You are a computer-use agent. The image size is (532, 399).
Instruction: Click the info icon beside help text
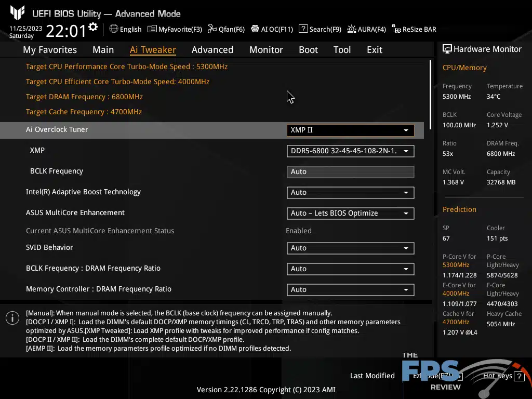pyautogui.click(x=12, y=318)
